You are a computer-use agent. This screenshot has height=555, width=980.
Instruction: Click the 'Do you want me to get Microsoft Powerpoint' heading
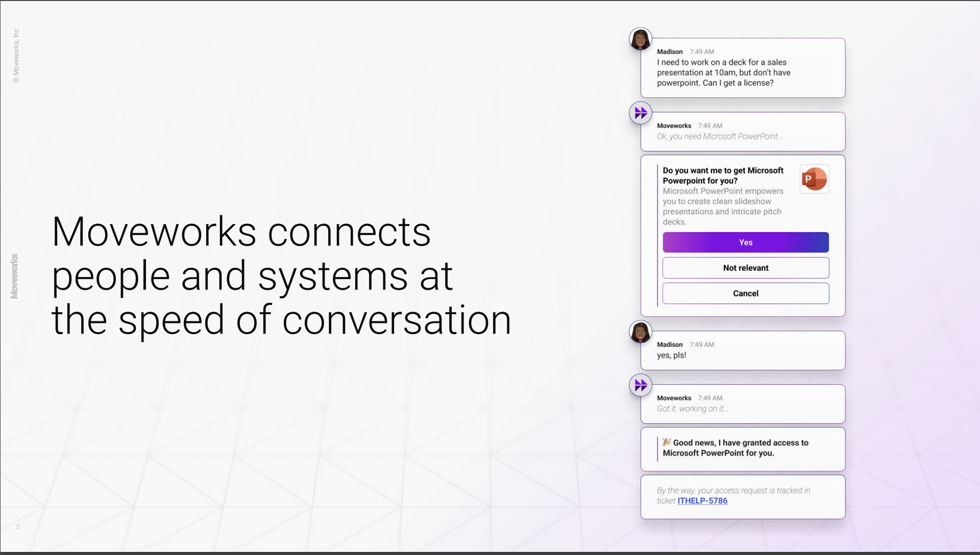point(723,175)
